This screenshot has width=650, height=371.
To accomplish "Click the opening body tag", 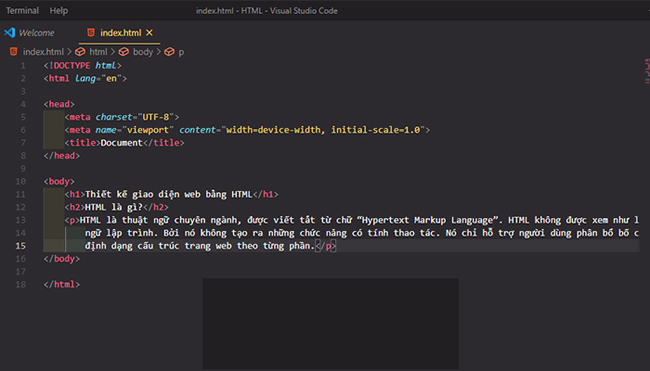I will click(59, 181).
